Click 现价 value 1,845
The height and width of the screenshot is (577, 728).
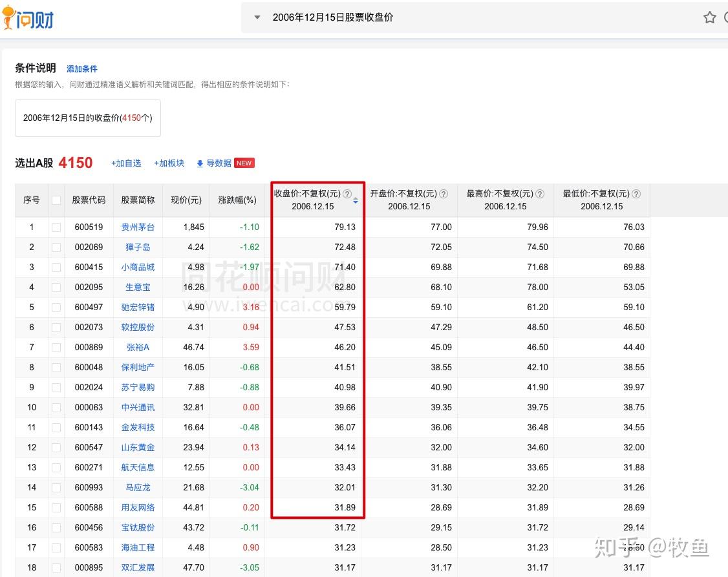193,227
